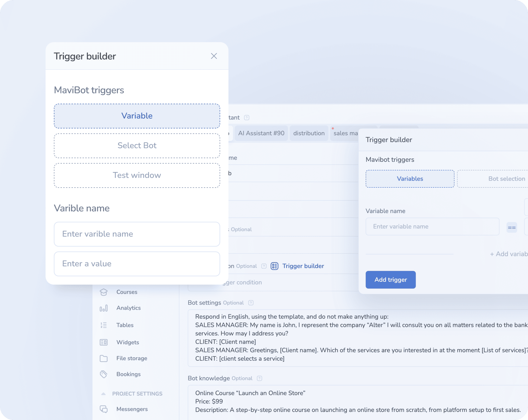Viewport: 528px width, 420px height.
Task: Open File storage via its folder icon
Action: (104, 358)
